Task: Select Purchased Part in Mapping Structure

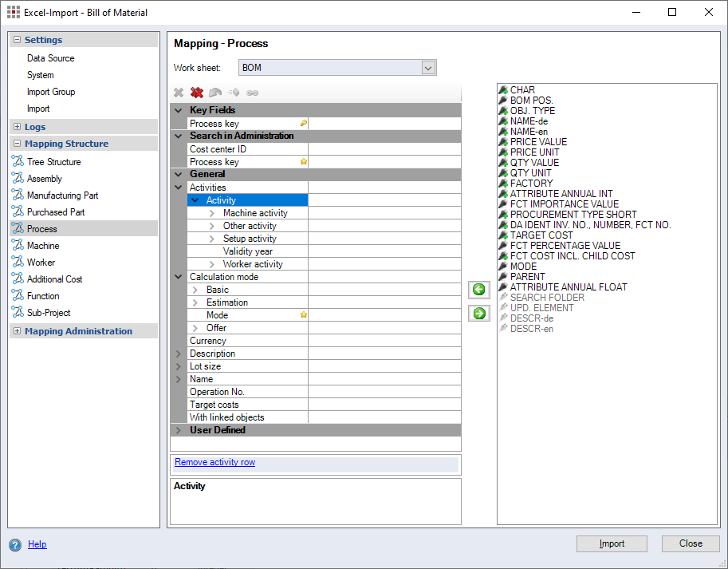Action: tap(57, 212)
